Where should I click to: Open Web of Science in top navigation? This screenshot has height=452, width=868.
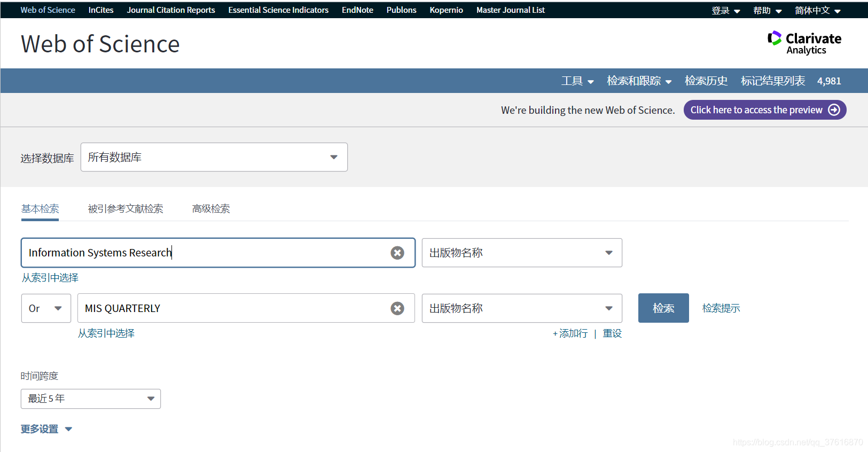click(x=48, y=10)
